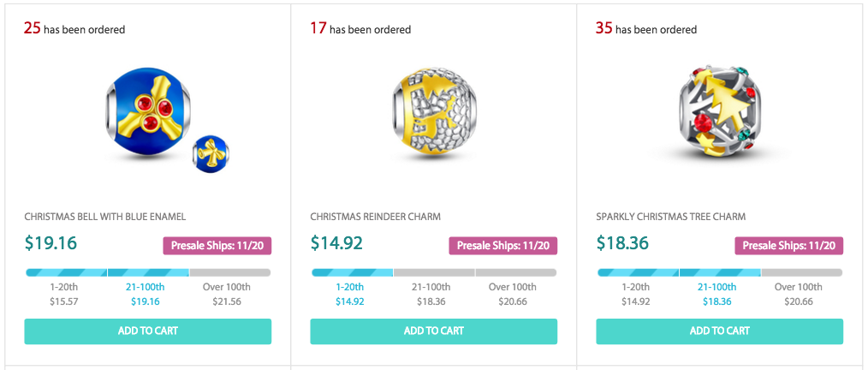Click the Christmas Reindeer Charm title
This screenshot has width=868, height=370.
[375, 217]
